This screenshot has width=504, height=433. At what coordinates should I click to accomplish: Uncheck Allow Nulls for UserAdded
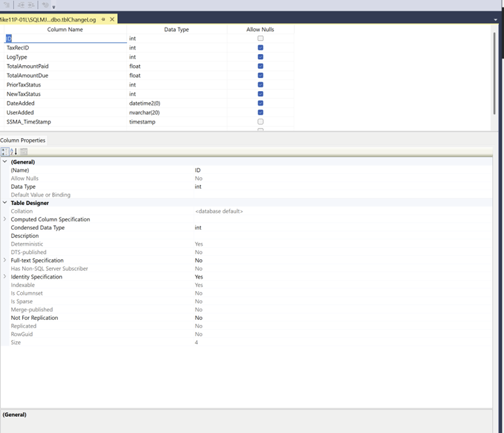coord(260,113)
